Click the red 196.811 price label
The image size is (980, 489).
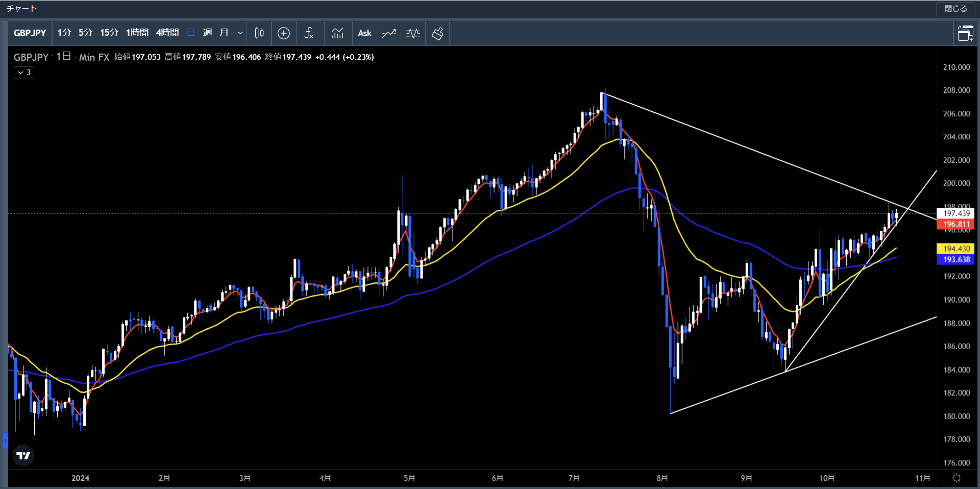pyautogui.click(x=955, y=224)
